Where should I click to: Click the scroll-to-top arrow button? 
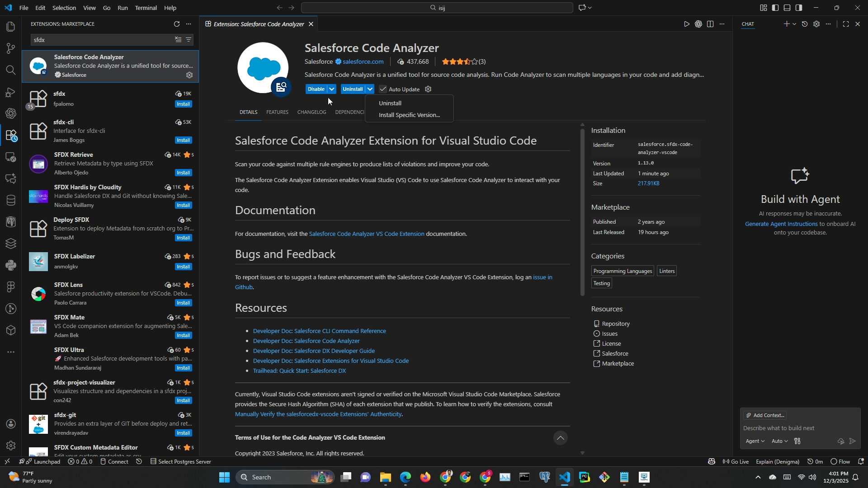click(x=560, y=438)
